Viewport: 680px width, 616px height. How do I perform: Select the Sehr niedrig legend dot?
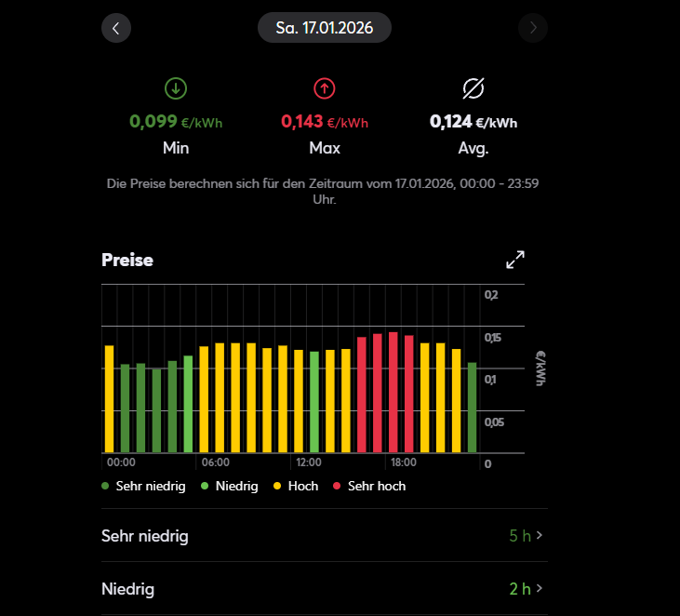pyautogui.click(x=105, y=486)
